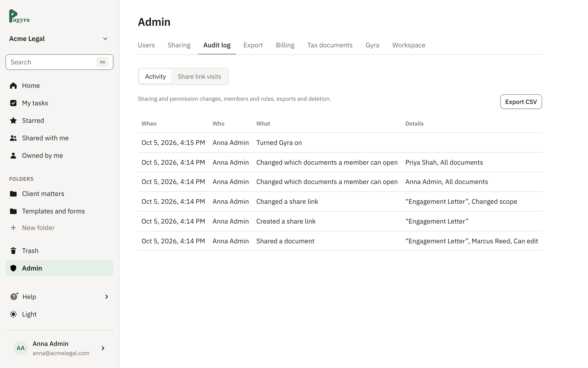Screen dimensions: 588x368
Task: Click the My tasks checkmark icon
Action: [13, 103]
